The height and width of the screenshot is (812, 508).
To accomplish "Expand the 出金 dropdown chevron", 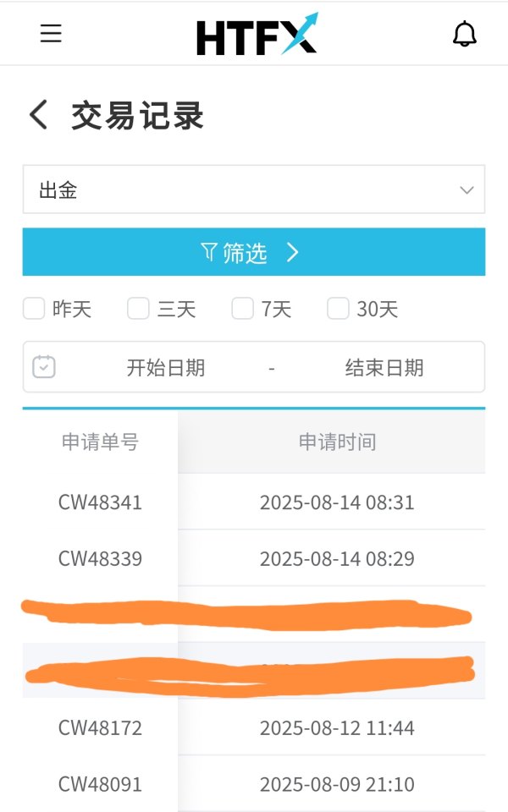I will click(467, 190).
